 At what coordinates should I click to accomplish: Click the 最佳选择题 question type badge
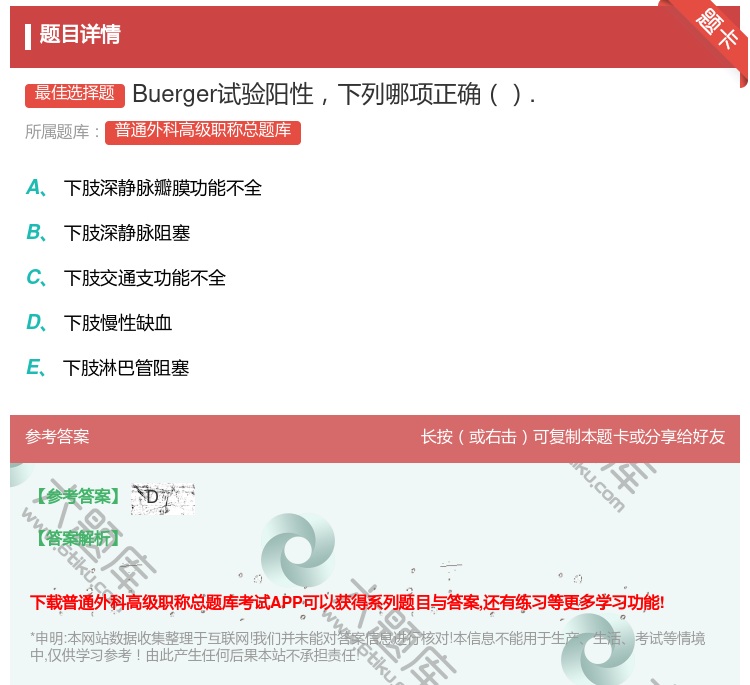tap(75, 94)
